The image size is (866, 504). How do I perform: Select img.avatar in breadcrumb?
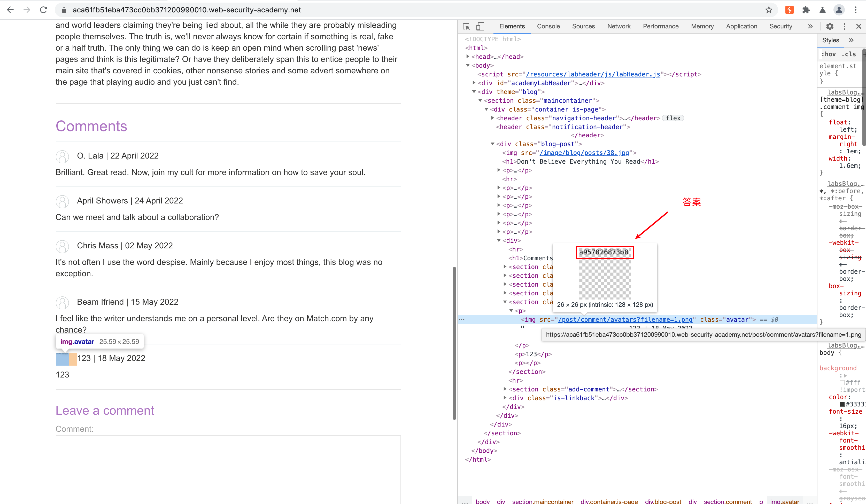tap(785, 501)
